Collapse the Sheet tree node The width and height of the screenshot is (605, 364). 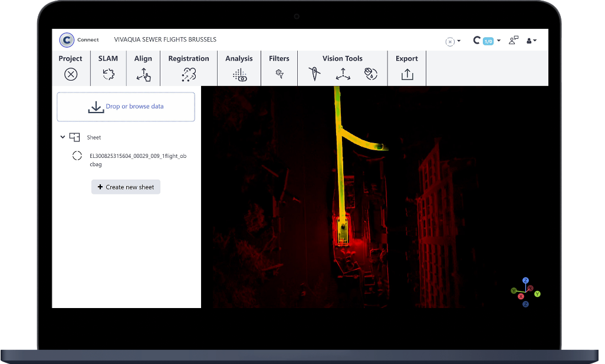[63, 137]
